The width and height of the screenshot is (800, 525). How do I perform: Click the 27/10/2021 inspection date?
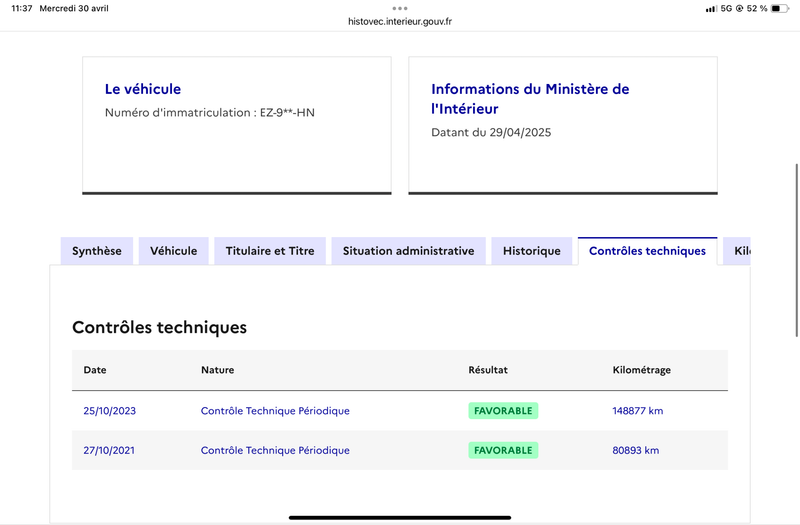coord(109,451)
